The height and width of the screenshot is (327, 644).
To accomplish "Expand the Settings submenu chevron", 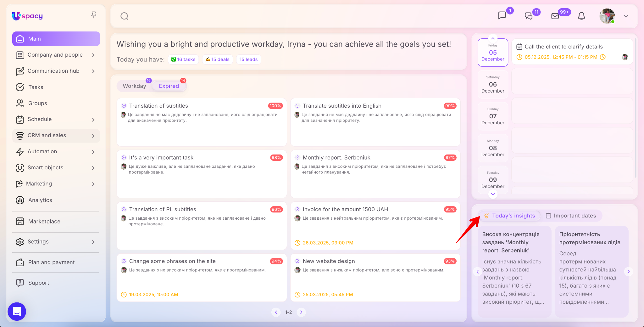I will click(x=93, y=242).
